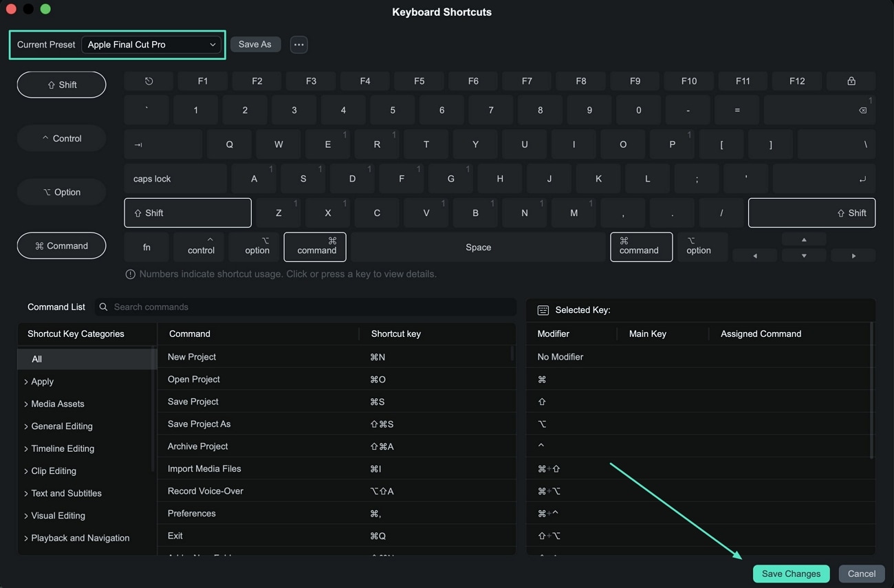Expand the Text and Subtitles category

coord(26,494)
